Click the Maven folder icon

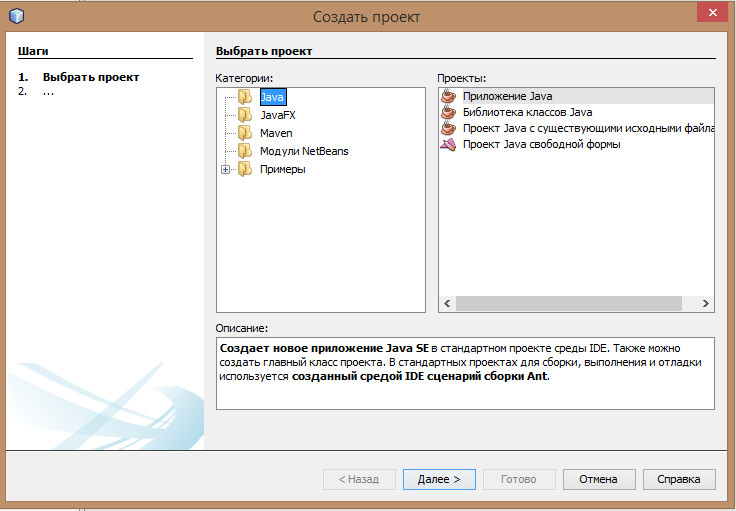[245, 133]
